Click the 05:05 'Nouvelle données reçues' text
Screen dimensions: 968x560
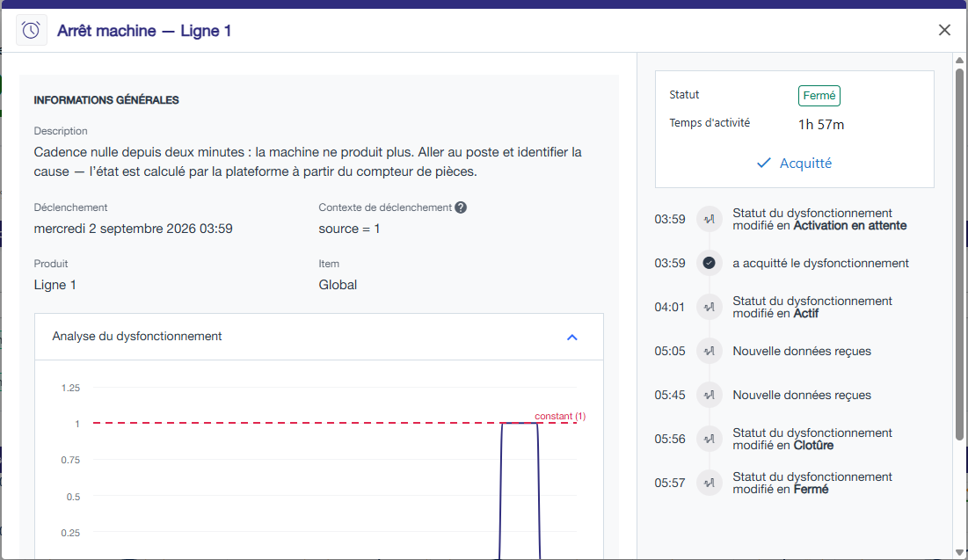tap(801, 351)
